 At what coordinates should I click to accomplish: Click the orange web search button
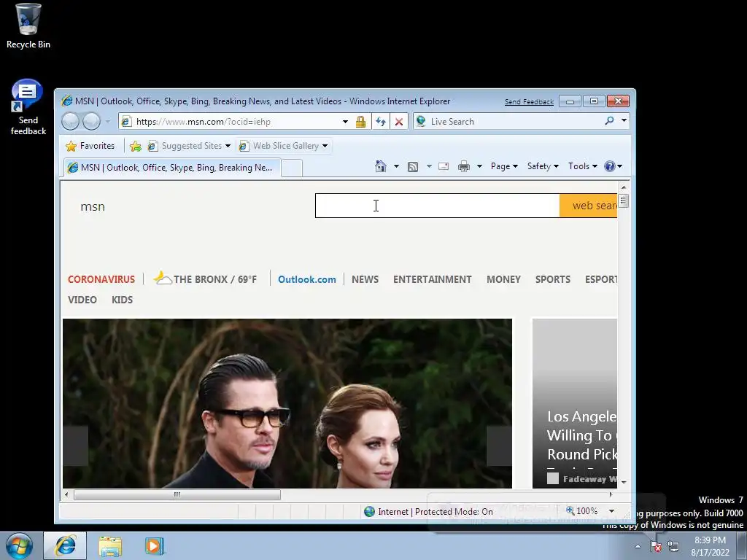[x=589, y=206]
